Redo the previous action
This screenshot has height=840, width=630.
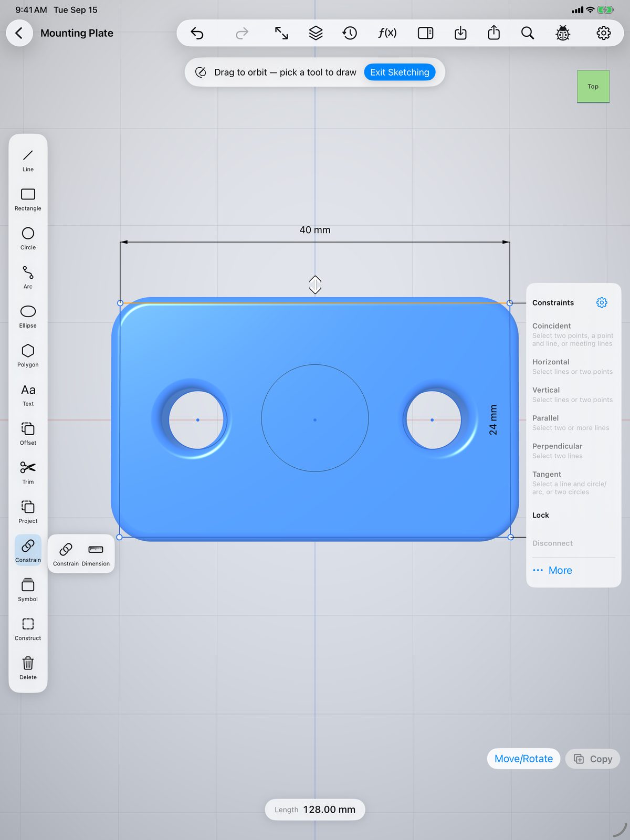click(x=241, y=33)
